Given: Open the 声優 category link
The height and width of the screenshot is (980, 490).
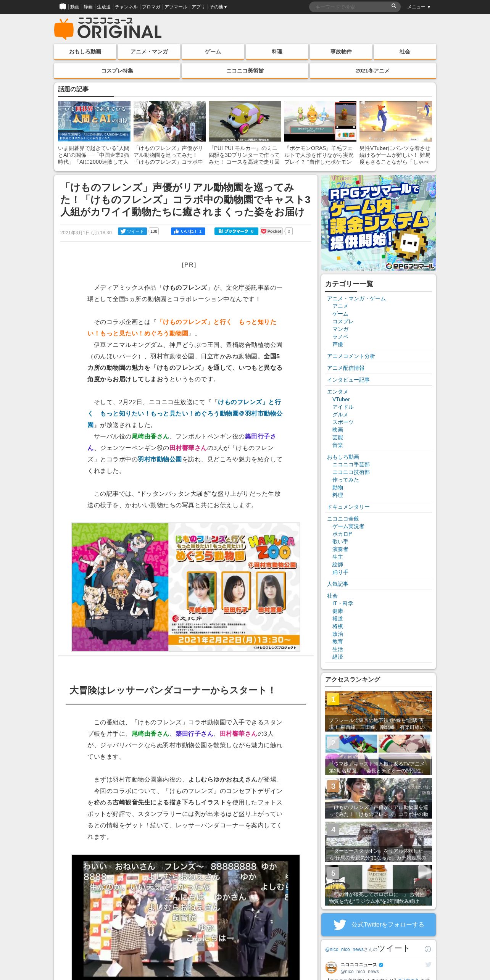Looking at the screenshot, I should (x=338, y=344).
